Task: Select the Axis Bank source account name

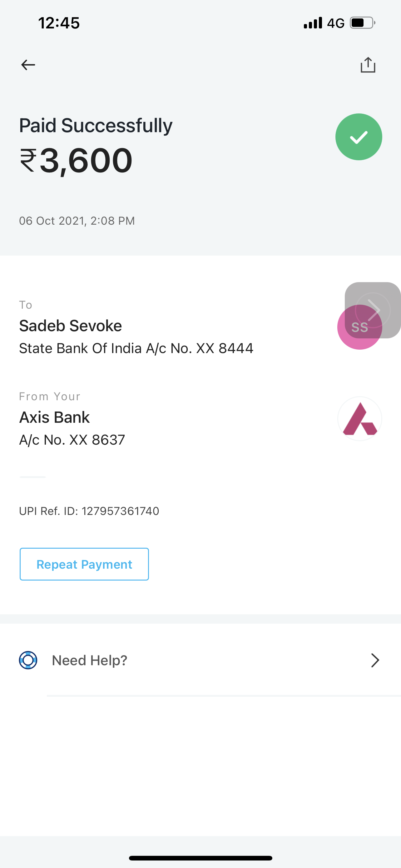Action: pyautogui.click(x=54, y=417)
